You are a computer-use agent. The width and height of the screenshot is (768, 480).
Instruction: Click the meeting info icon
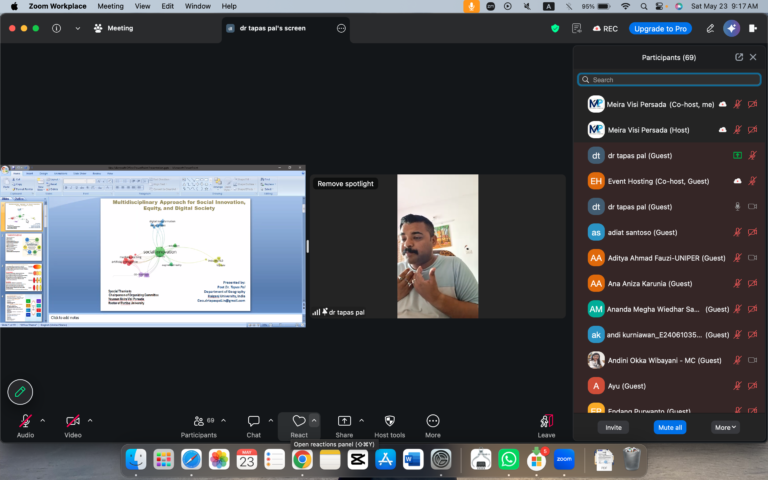tap(56, 28)
